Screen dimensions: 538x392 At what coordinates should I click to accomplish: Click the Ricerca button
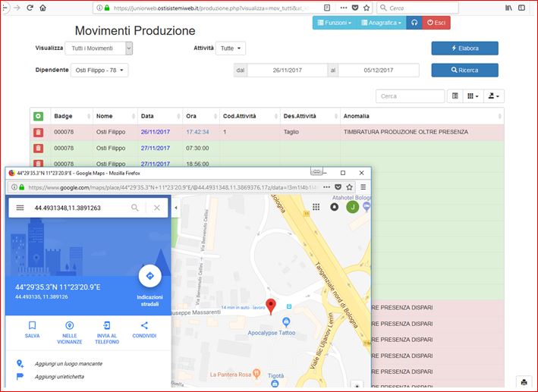(464, 70)
